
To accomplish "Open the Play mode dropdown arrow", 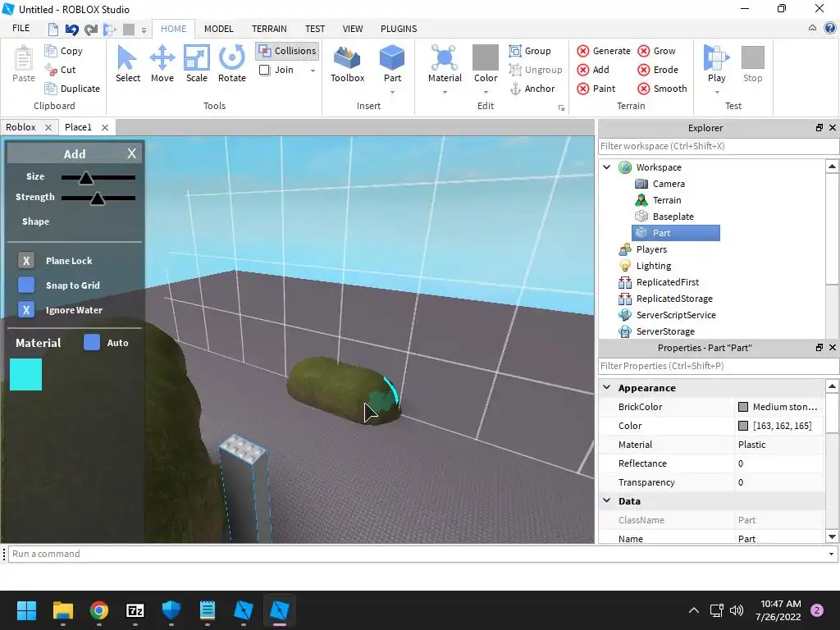I will (x=716, y=92).
